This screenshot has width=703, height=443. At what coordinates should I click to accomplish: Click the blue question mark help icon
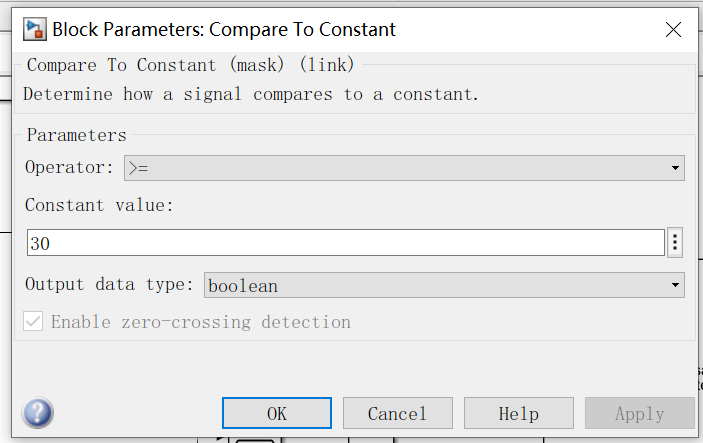(x=37, y=413)
